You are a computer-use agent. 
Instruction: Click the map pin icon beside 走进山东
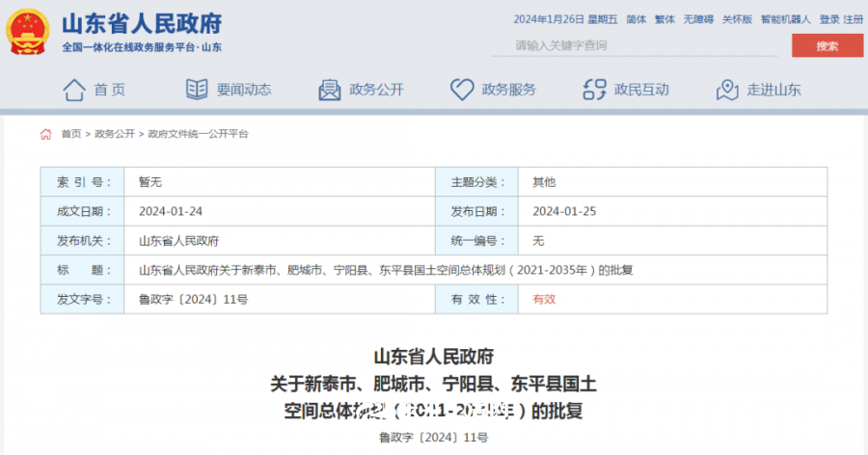pyautogui.click(x=727, y=90)
